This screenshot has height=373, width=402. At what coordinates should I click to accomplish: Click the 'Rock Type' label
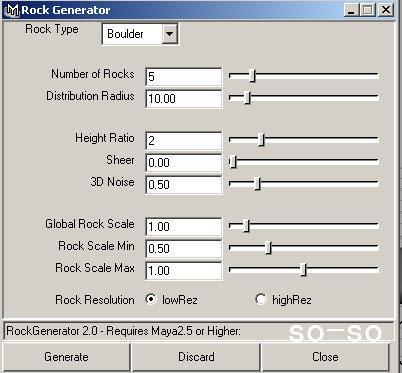[x=52, y=29]
